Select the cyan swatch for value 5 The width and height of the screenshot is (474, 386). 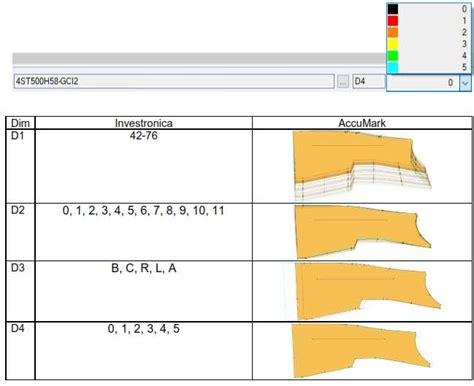pyautogui.click(x=393, y=67)
